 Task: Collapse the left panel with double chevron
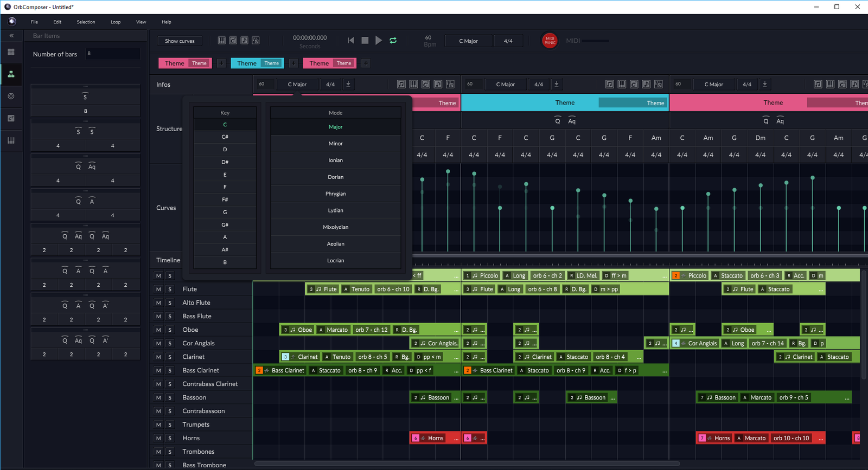11,36
